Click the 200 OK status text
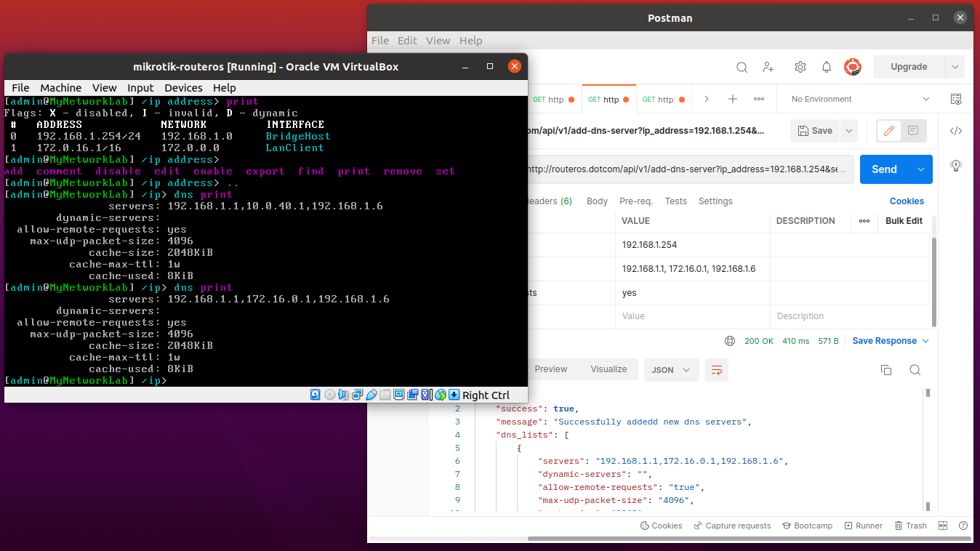The height and width of the screenshot is (551, 980). 759,341
